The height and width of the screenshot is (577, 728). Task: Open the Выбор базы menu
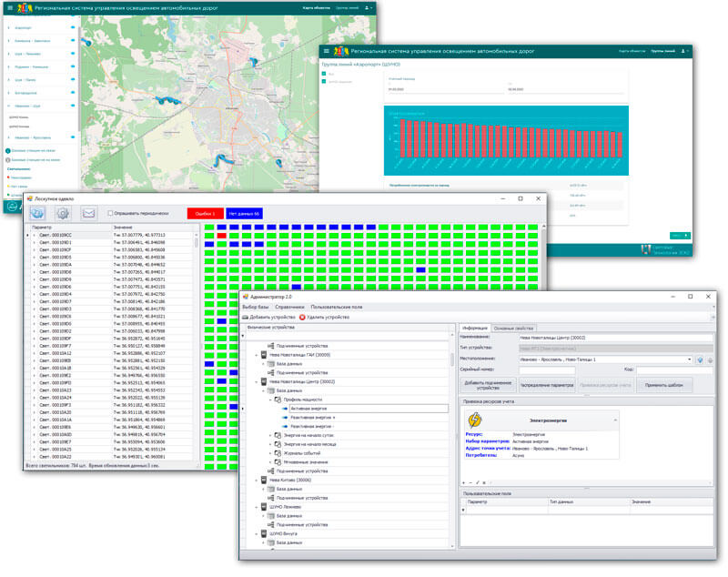[x=256, y=307]
